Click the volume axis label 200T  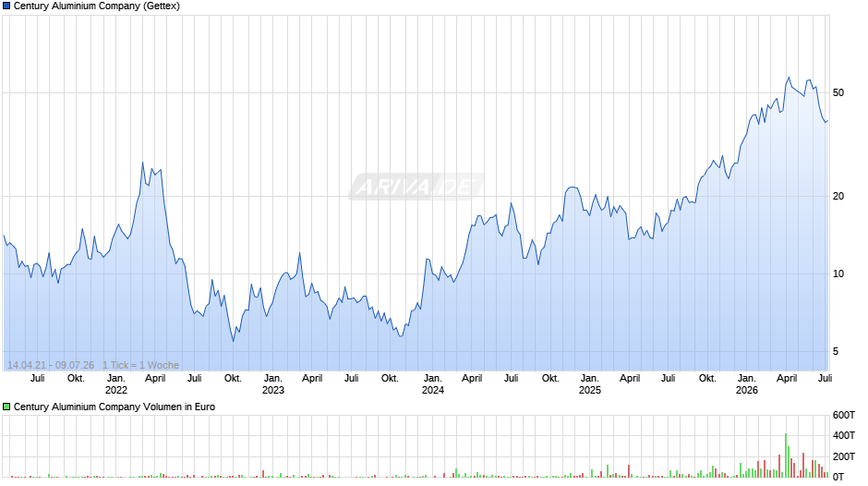coord(844,456)
